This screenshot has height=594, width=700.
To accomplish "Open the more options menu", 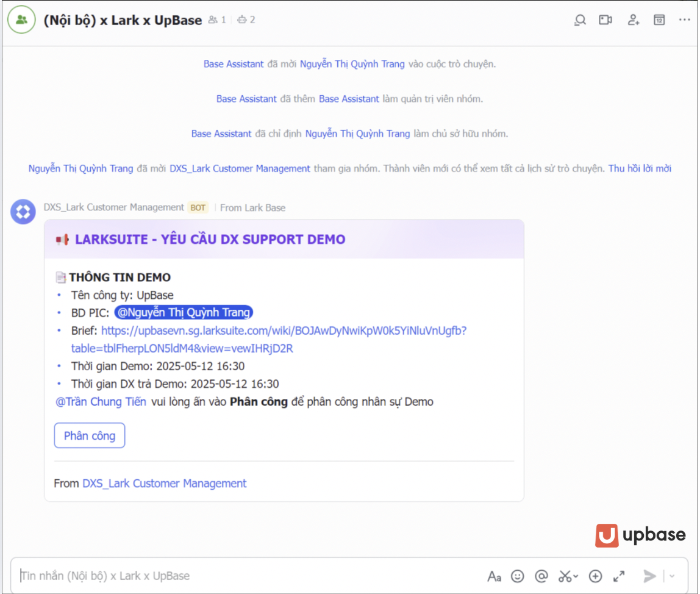I will tap(684, 20).
